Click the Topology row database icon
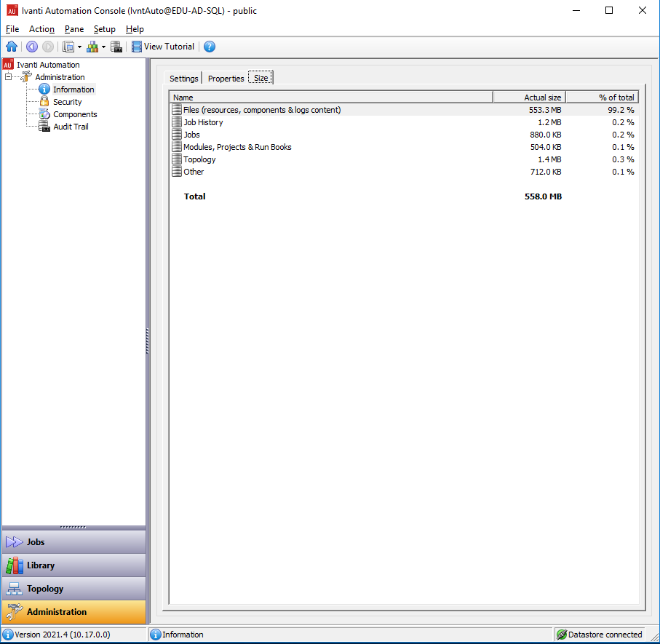This screenshot has height=644, width=660. point(177,159)
